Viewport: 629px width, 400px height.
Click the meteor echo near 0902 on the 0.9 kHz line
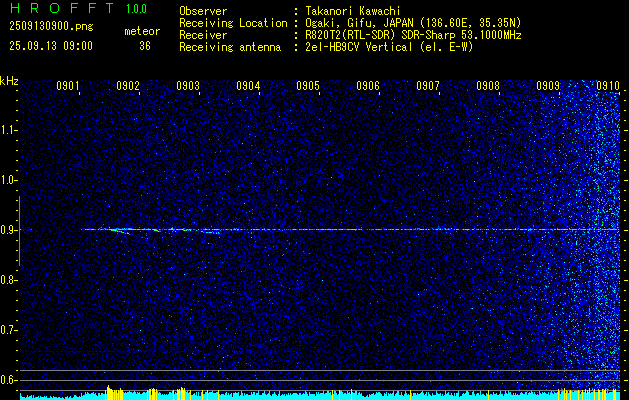(119, 231)
